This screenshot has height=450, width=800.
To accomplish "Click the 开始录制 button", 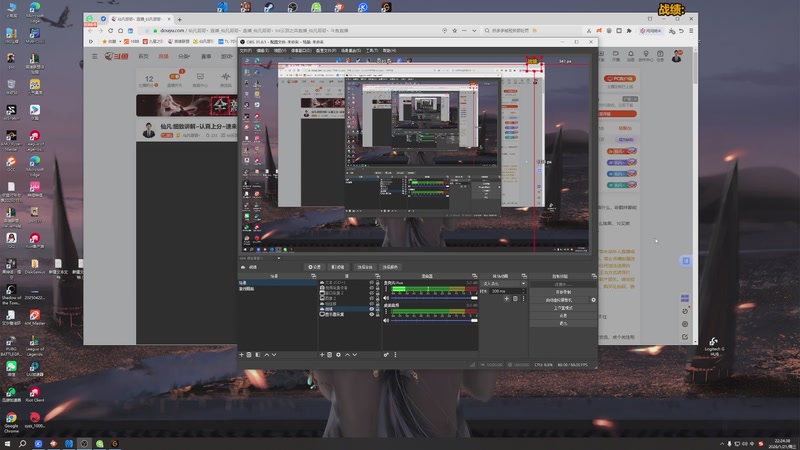I will coord(563,291).
